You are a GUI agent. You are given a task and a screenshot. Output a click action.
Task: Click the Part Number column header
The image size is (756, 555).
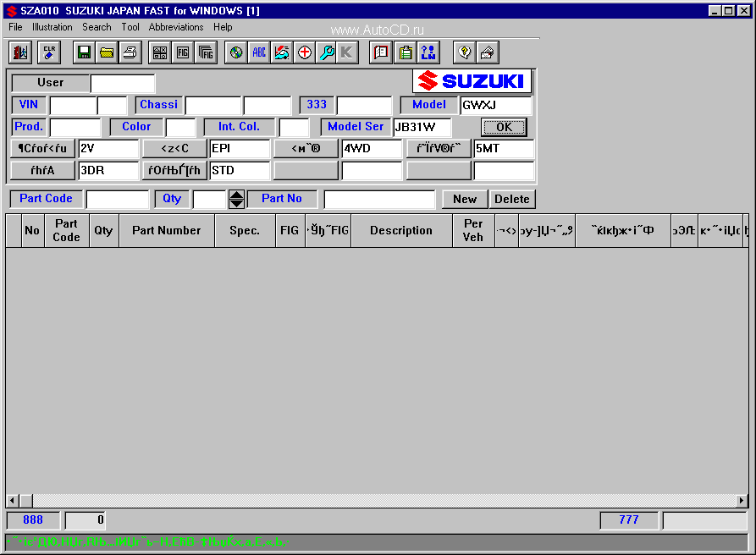point(167,231)
